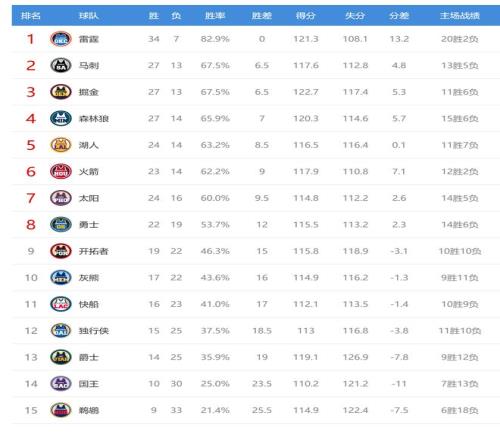Select the Timberwolves (森林狼) logo icon
The width and height of the screenshot is (500, 440).
(61, 118)
